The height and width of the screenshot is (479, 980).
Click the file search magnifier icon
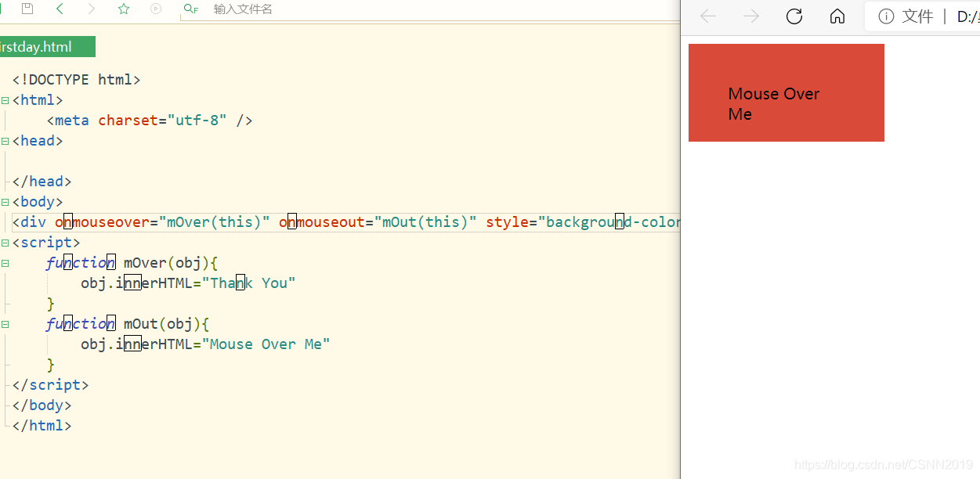pos(190,9)
